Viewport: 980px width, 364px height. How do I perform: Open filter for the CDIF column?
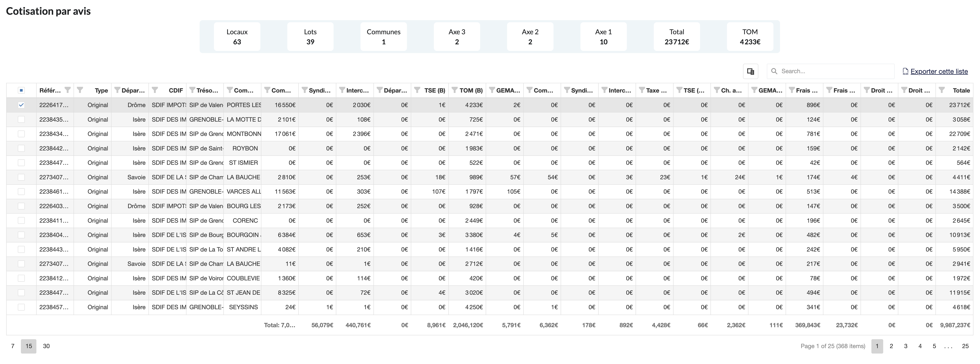tap(155, 90)
